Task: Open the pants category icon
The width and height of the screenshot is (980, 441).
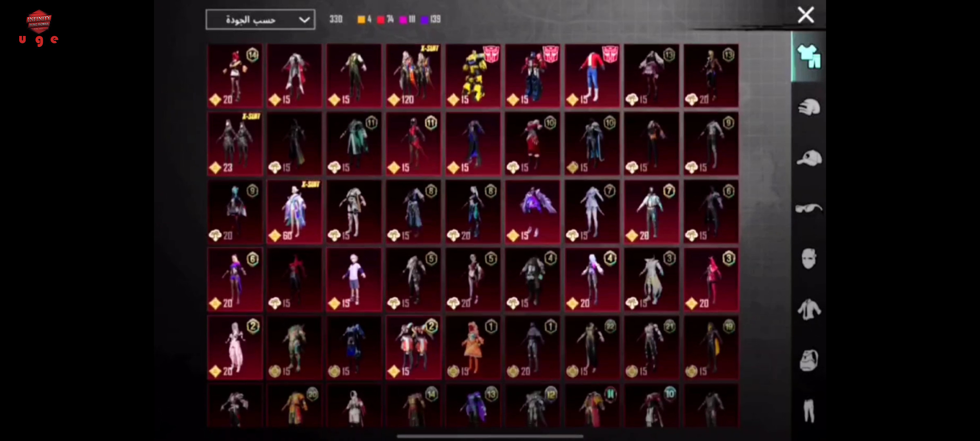Action: 808,410
